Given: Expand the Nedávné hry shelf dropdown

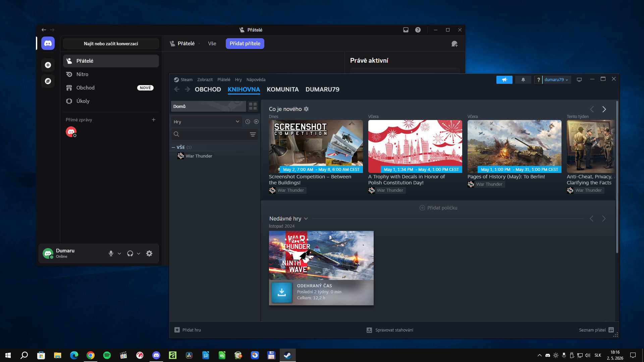Looking at the screenshot, I should 306,219.
